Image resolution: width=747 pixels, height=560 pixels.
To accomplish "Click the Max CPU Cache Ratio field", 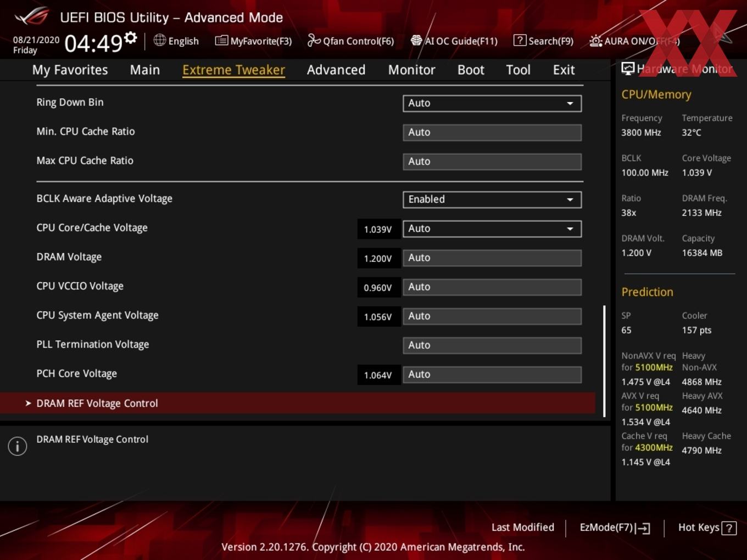I will point(492,161).
